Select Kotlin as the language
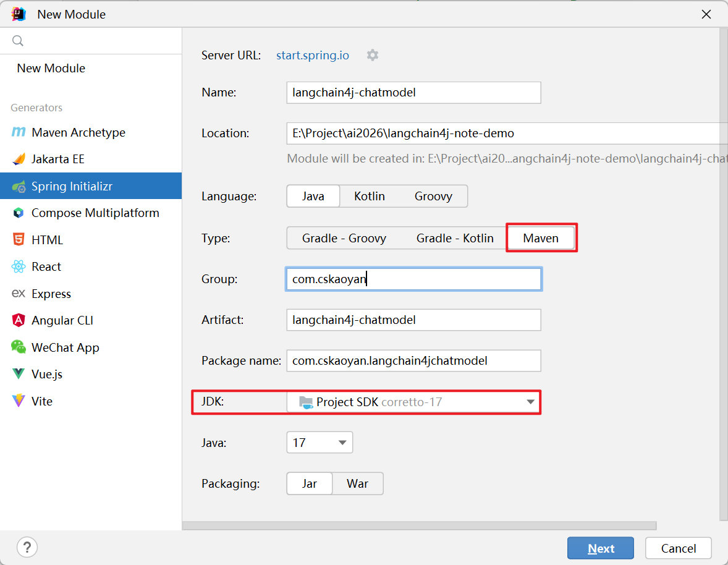The image size is (728, 565). pyautogui.click(x=370, y=196)
